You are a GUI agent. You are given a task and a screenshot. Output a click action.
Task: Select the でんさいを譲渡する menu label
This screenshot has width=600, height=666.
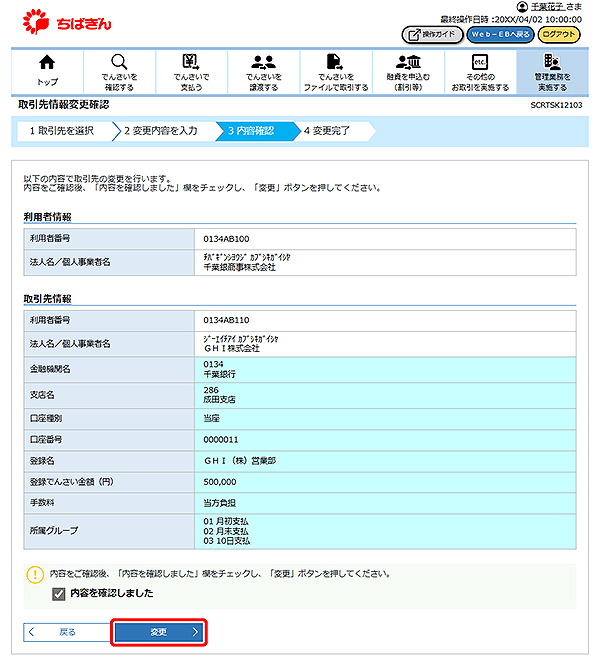coord(263,82)
